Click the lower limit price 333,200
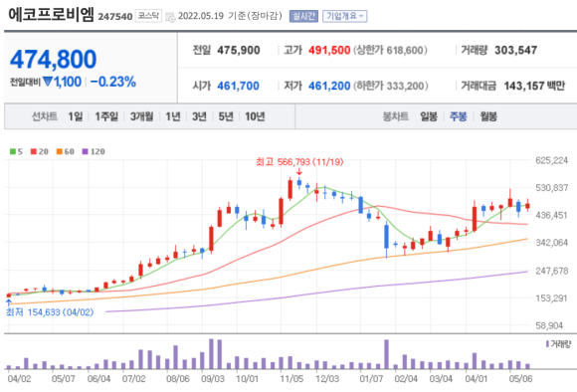This screenshot has width=577, height=392. click(406, 86)
